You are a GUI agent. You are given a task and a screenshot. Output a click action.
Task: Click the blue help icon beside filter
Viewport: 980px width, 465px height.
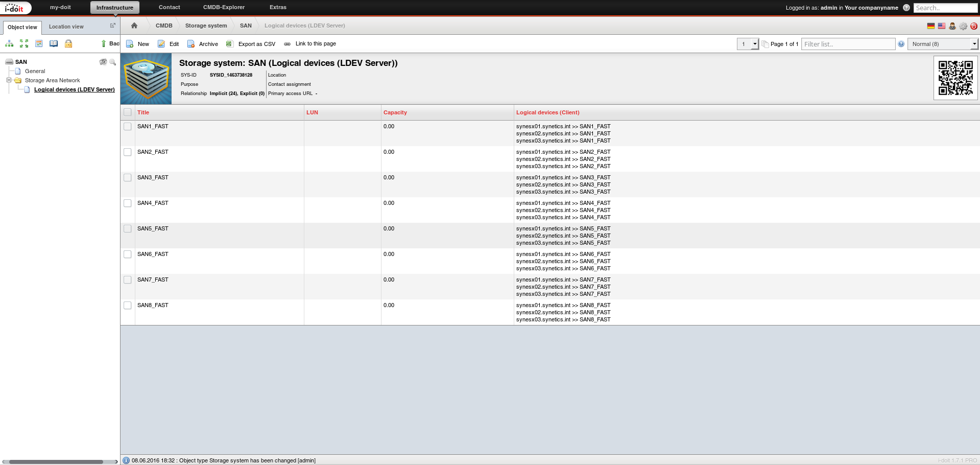point(901,44)
